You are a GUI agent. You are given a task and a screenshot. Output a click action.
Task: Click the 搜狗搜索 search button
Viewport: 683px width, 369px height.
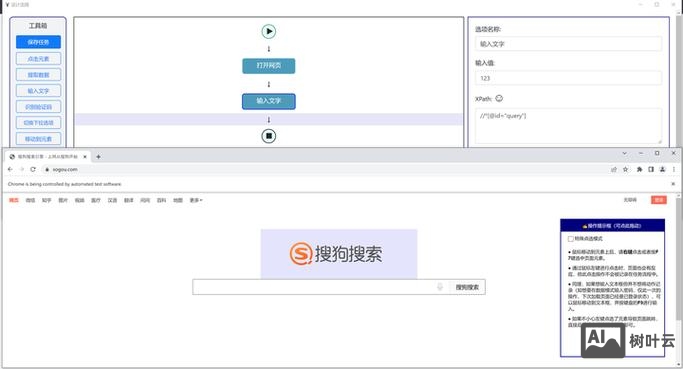click(x=467, y=287)
